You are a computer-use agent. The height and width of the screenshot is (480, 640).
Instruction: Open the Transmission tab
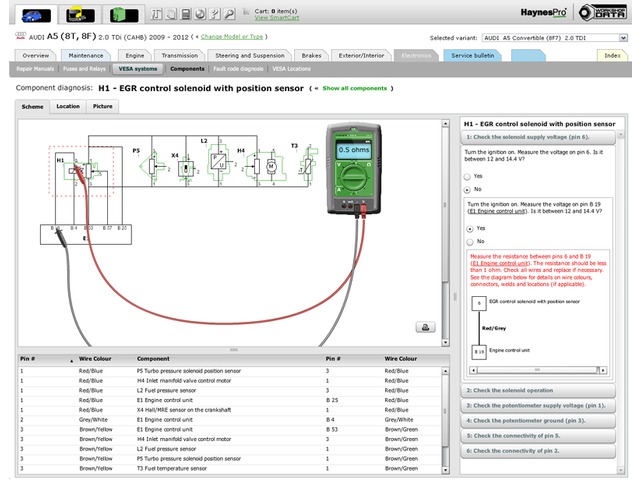click(180, 56)
